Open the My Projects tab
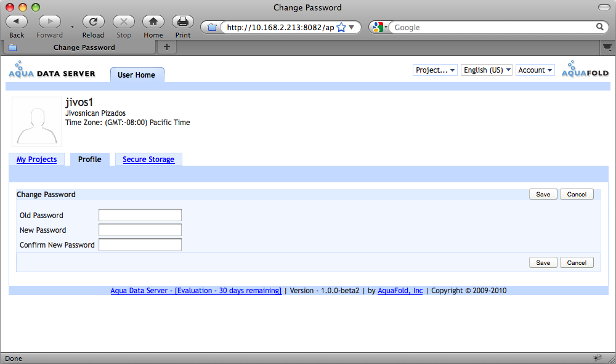The width and height of the screenshot is (616, 364). (x=36, y=160)
